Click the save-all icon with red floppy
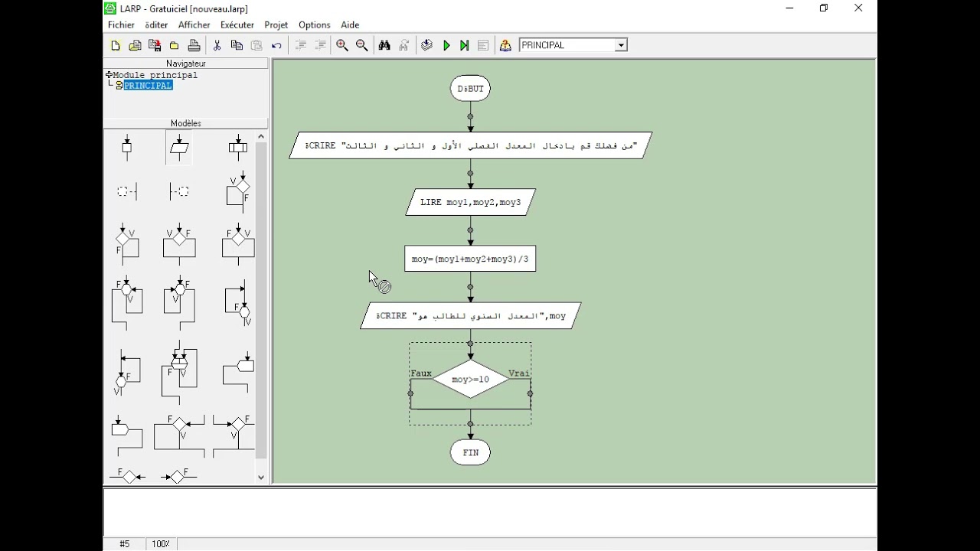Viewport: 980px width, 551px height. (154, 45)
